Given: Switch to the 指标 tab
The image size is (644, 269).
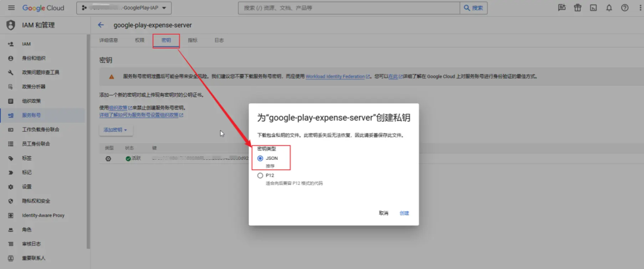Looking at the screenshot, I should coord(193,40).
